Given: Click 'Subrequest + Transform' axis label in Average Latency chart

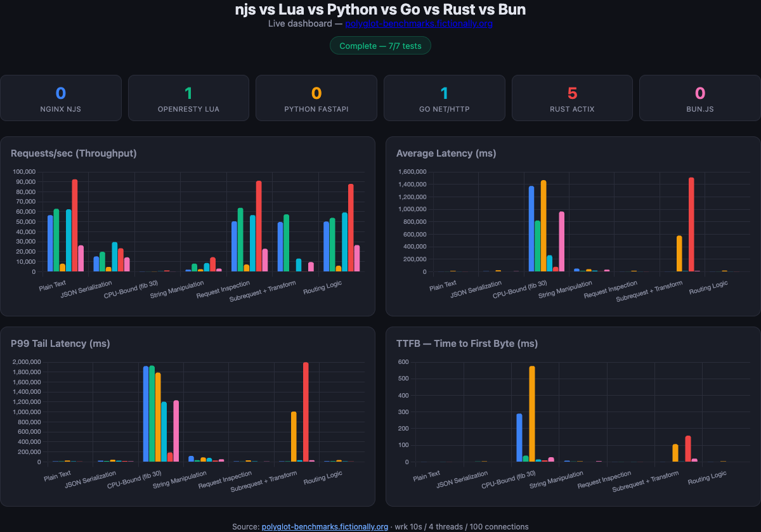Looking at the screenshot, I should [649, 290].
